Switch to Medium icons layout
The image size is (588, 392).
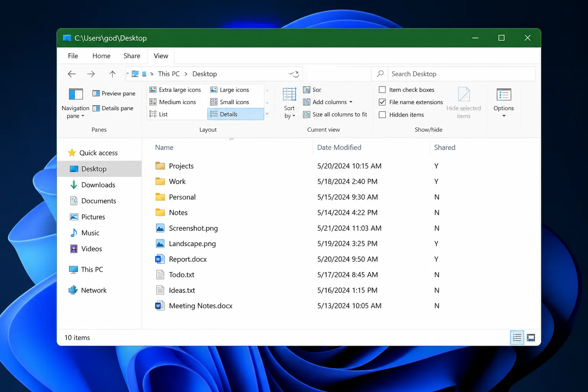(173, 102)
